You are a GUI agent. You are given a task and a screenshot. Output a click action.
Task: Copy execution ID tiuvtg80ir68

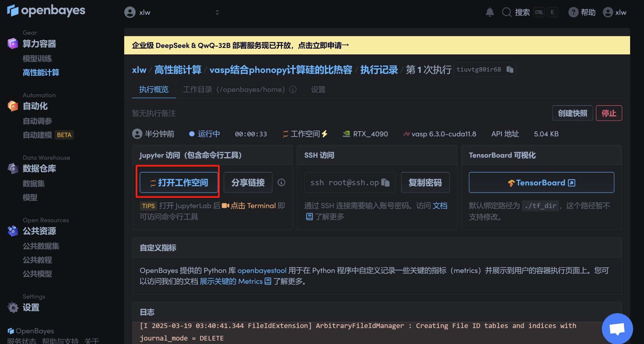click(x=510, y=69)
